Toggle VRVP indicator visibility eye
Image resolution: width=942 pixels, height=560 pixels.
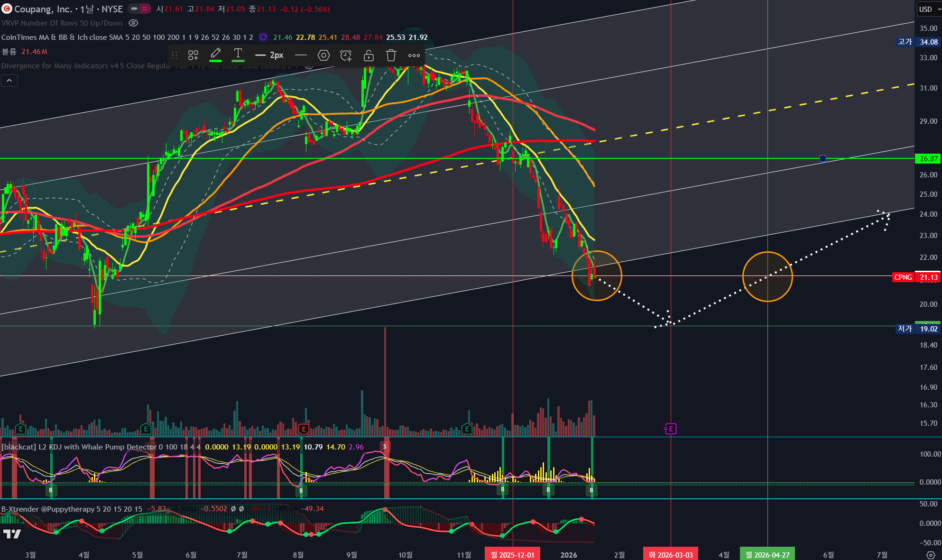[x=133, y=23]
